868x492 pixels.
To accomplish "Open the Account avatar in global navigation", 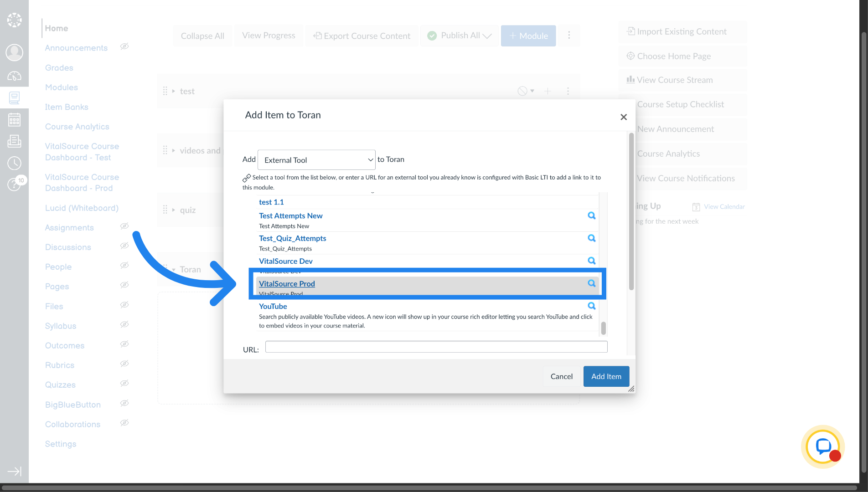I will coord(14,52).
